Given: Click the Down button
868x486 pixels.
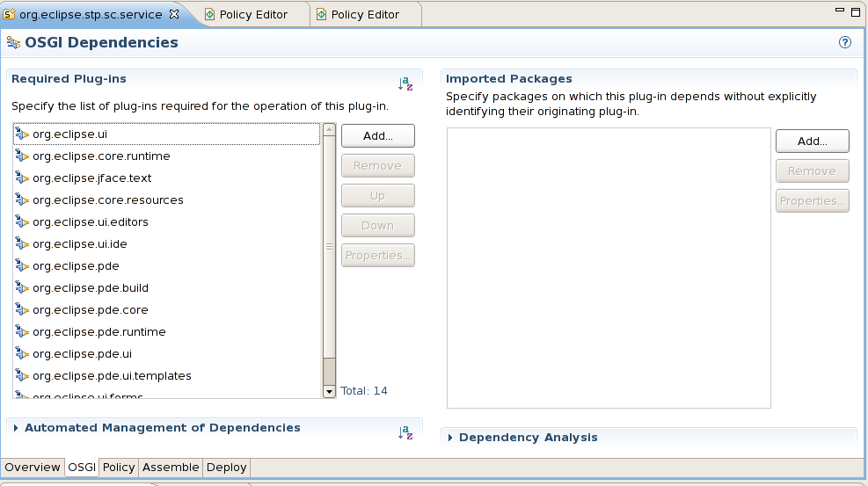Looking at the screenshot, I should (378, 226).
